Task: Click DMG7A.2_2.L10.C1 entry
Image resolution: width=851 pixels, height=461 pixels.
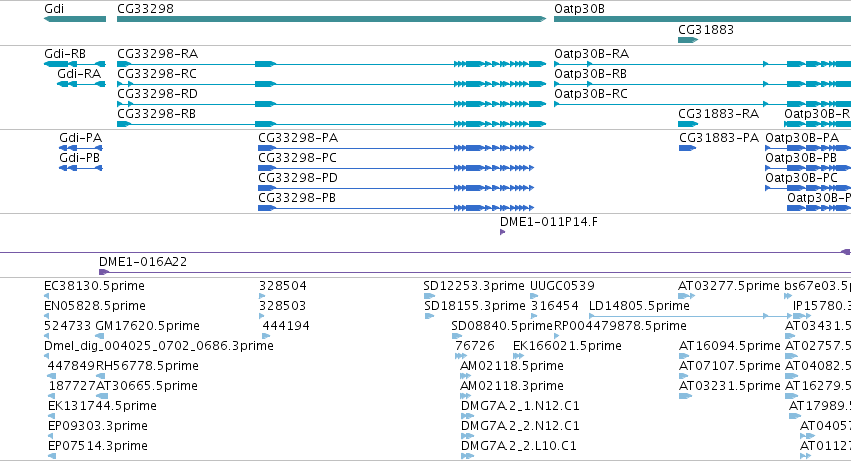Action: click(519, 447)
